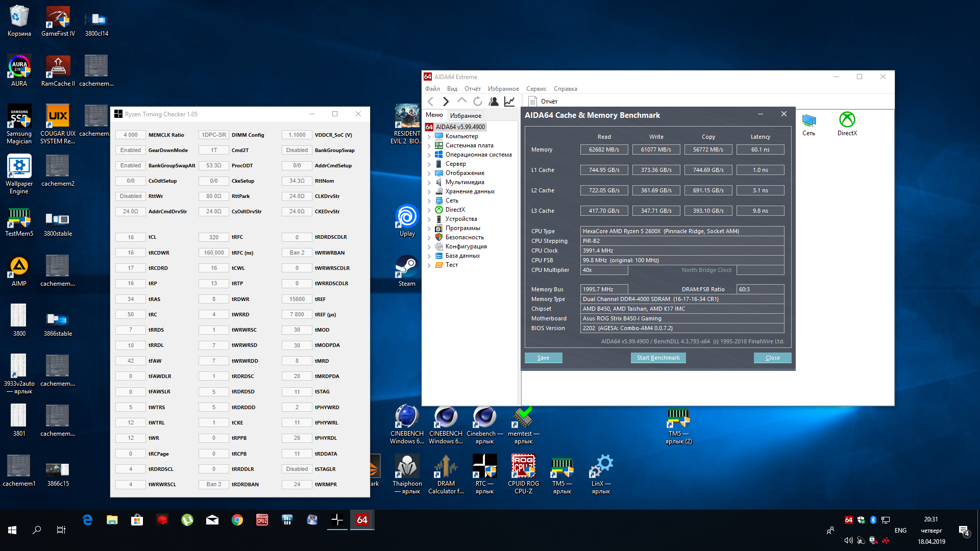Expand the Компьютер tree node
Screen dimensions: 980x551
[x=429, y=137]
